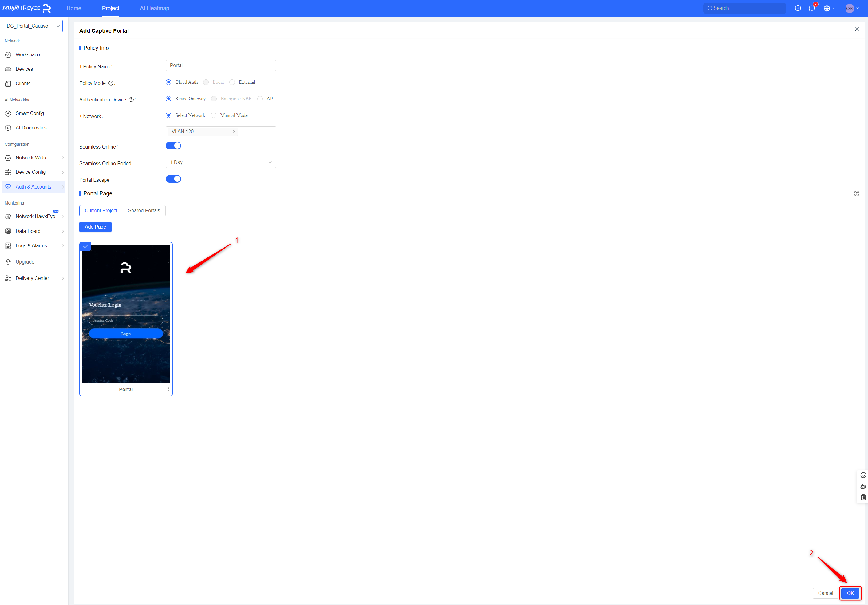The height and width of the screenshot is (605, 868).
Task: Open the floating feedback edit icon
Action: point(863,486)
